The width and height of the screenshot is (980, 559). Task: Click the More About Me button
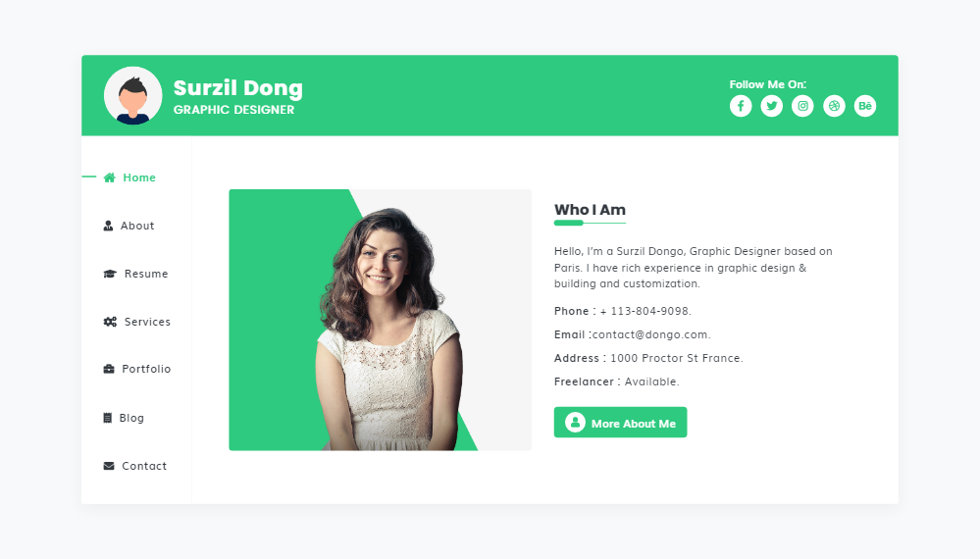[621, 423]
